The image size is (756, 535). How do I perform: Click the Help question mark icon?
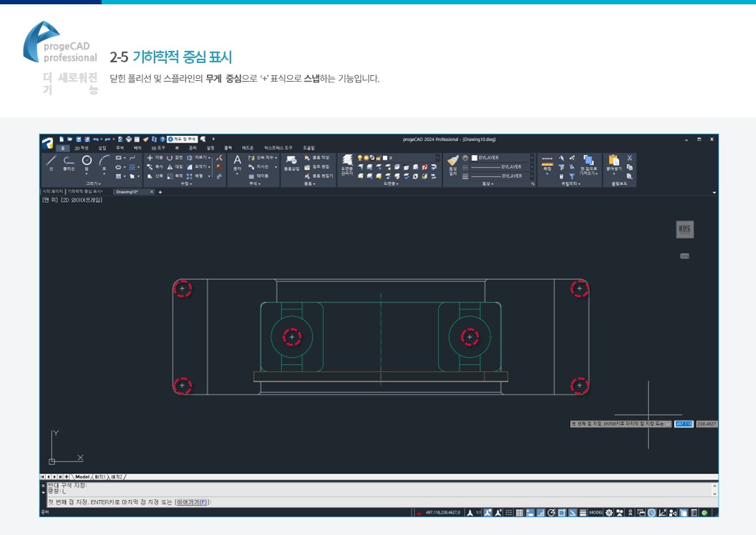coord(163,140)
